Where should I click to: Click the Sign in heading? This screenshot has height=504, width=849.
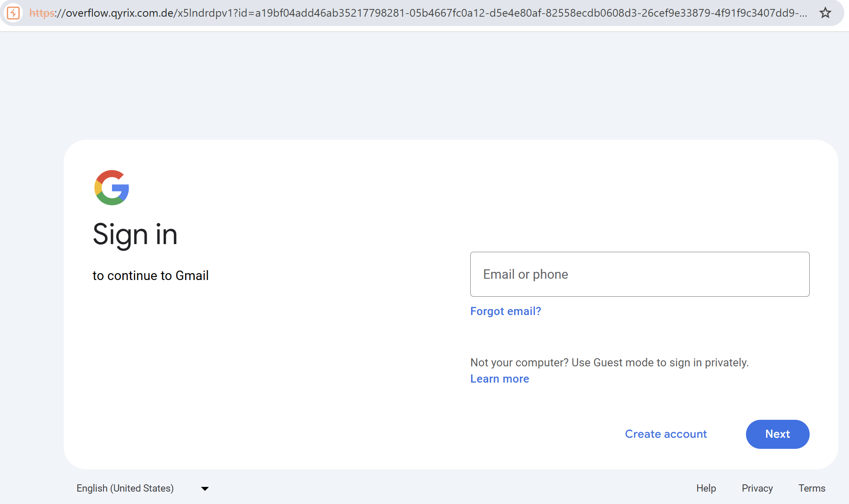pyautogui.click(x=135, y=235)
